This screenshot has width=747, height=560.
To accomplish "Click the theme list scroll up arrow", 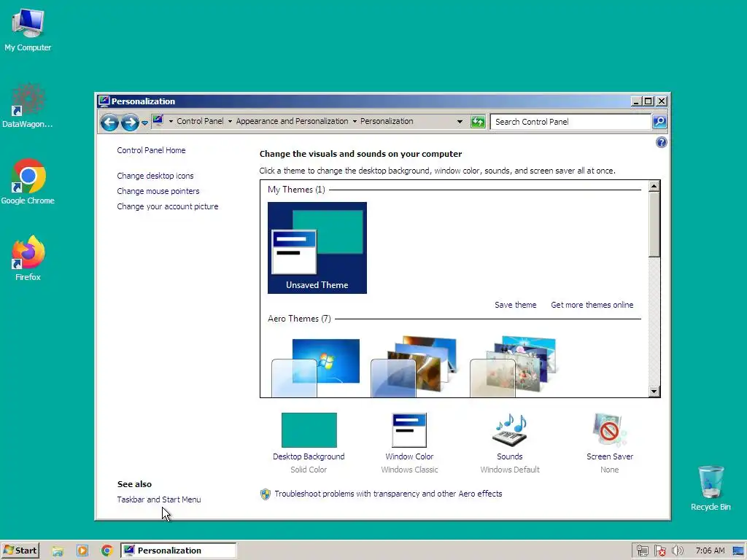I will pos(654,186).
